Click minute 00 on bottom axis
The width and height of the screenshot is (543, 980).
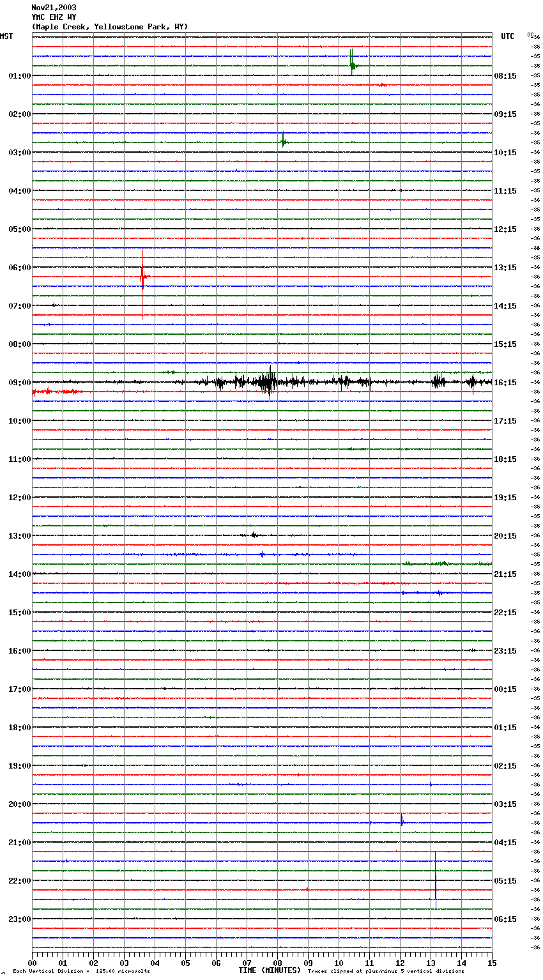(x=32, y=963)
